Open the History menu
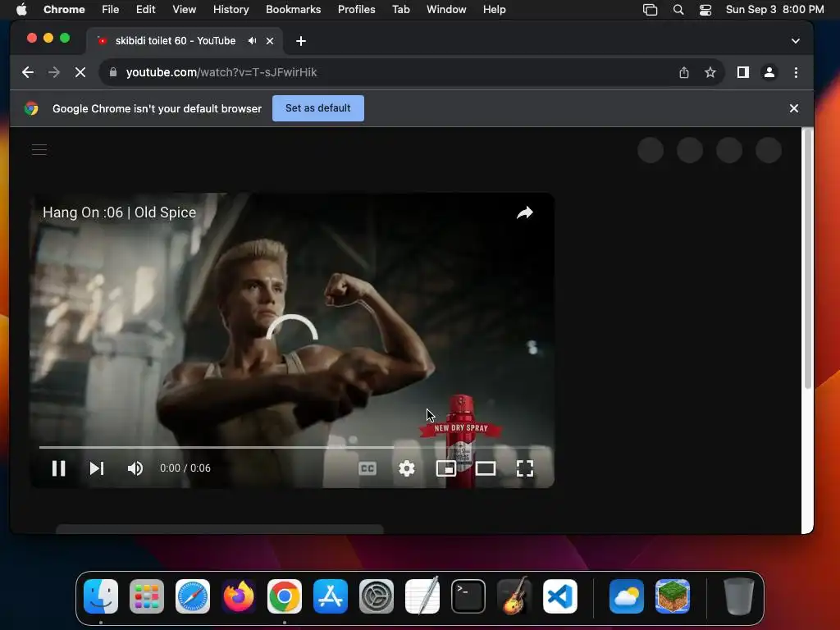Image resolution: width=840 pixels, height=630 pixels. (x=231, y=10)
